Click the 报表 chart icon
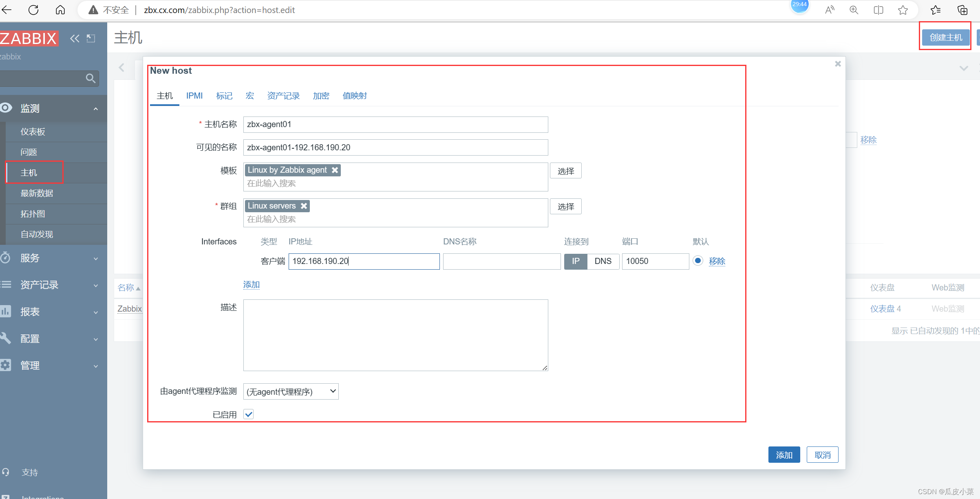The height and width of the screenshot is (499, 980). tap(5, 311)
